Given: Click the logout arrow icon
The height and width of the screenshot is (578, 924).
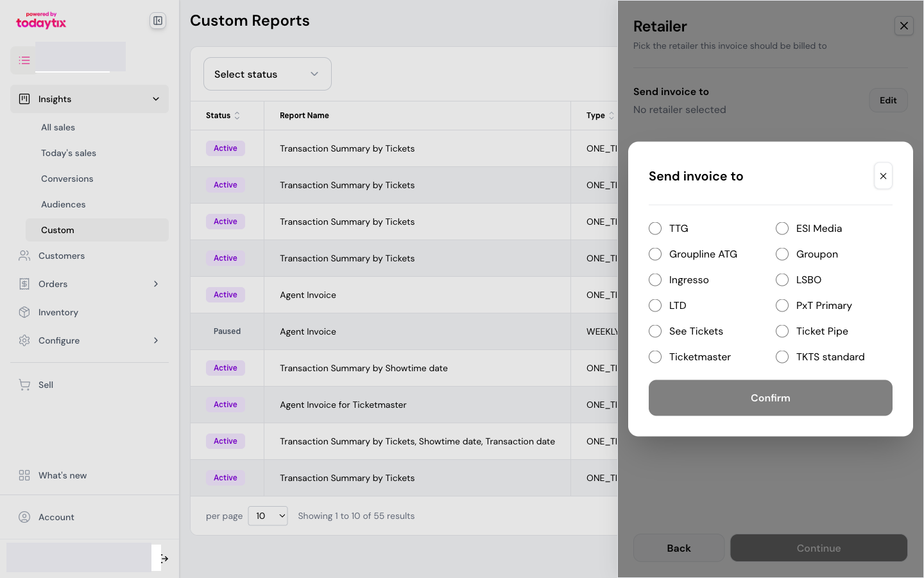Looking at the screenshot, I should coord(165,559).
